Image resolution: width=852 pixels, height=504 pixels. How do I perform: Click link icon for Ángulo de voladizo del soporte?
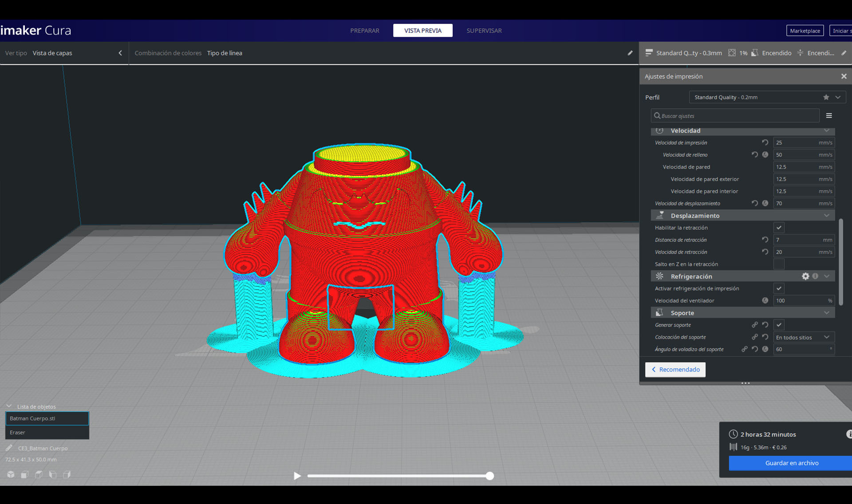744,349
